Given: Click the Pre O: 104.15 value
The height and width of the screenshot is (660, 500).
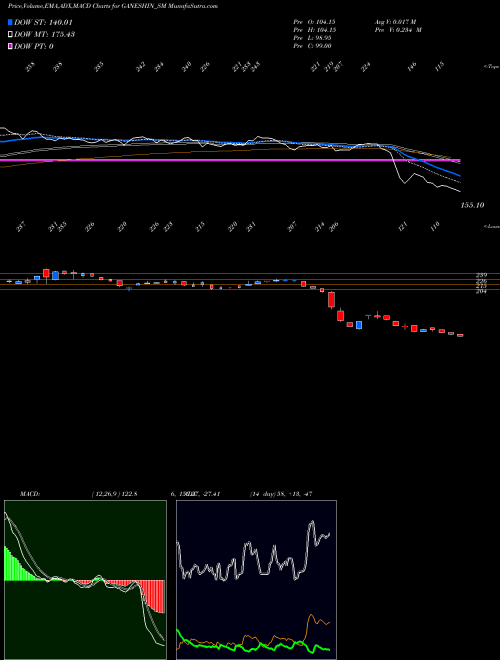Looking at the screenshot, I should pyautogui.click(x=314, y=21).
